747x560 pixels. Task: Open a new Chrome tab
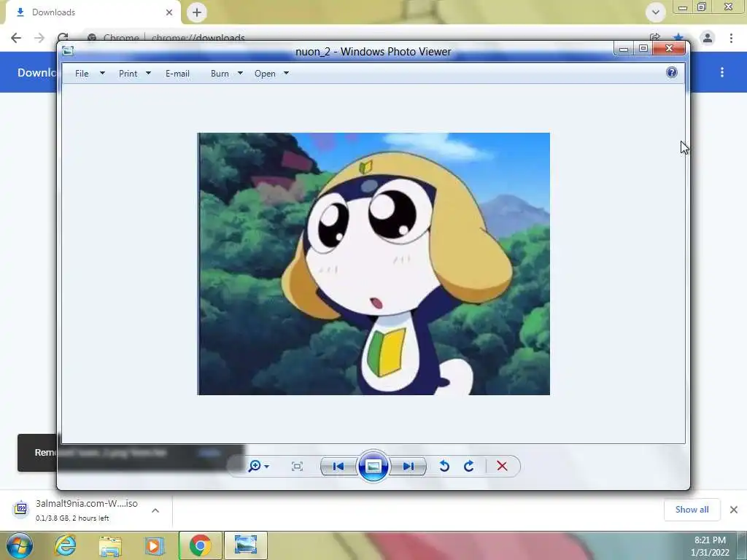click(197, 12)
